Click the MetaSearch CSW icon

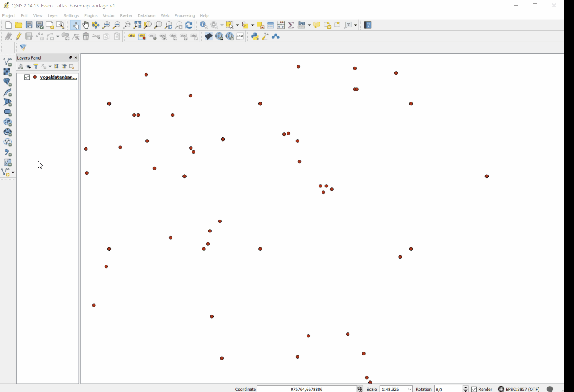240,36
